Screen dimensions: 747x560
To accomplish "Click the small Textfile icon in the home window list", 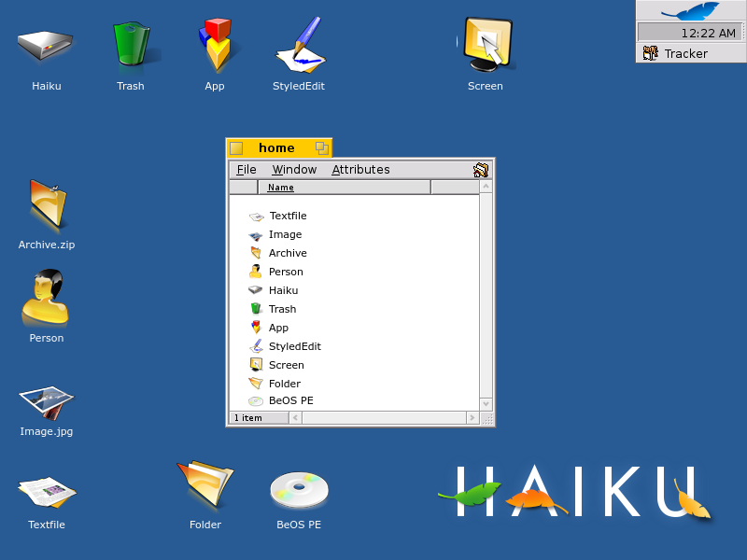I will pyautogui.click(x=256, y=217).
